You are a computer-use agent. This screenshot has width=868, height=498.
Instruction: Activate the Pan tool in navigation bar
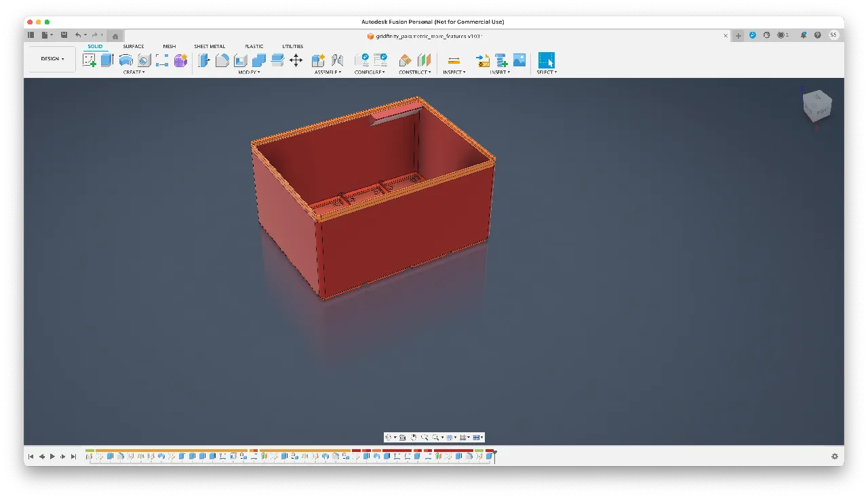(414, 437)
